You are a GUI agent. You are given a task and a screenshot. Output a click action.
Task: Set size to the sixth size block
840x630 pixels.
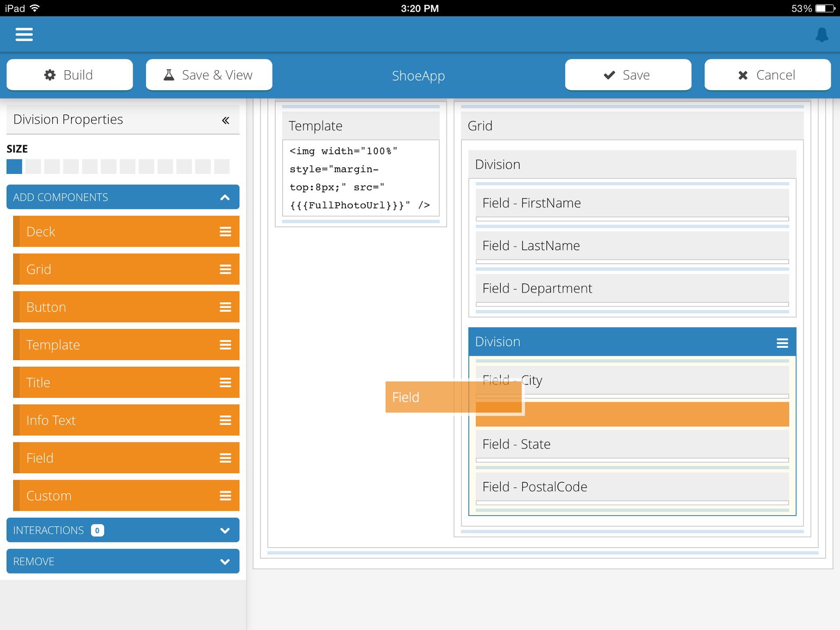[109, 166]
